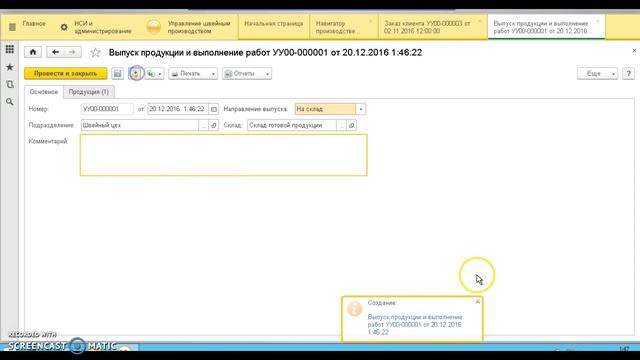
Task: Click the date field 20.12.2016
Action: (178, 109)
